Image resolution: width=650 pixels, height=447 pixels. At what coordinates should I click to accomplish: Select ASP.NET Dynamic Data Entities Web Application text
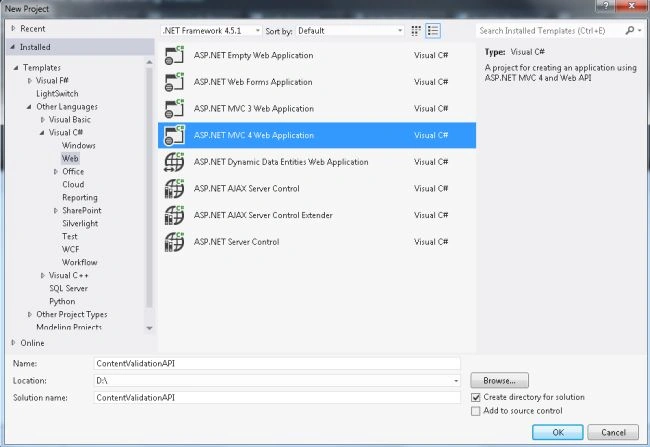click(281, 162)
